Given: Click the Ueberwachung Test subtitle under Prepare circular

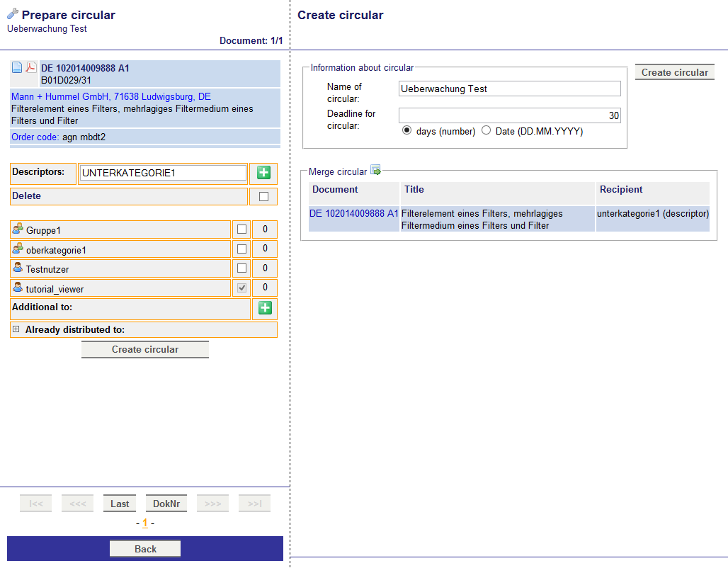Looking at the screenshot, I should tap(47, 29).
